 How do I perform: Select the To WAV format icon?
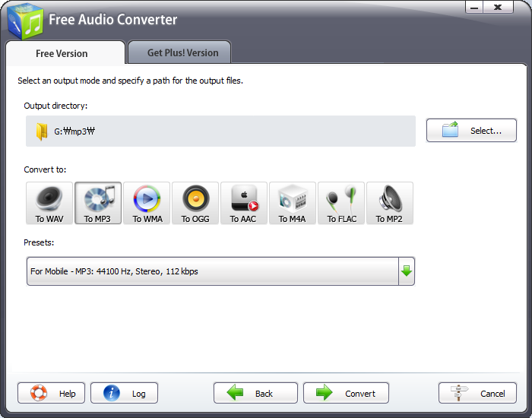click(x=49, y=203)
